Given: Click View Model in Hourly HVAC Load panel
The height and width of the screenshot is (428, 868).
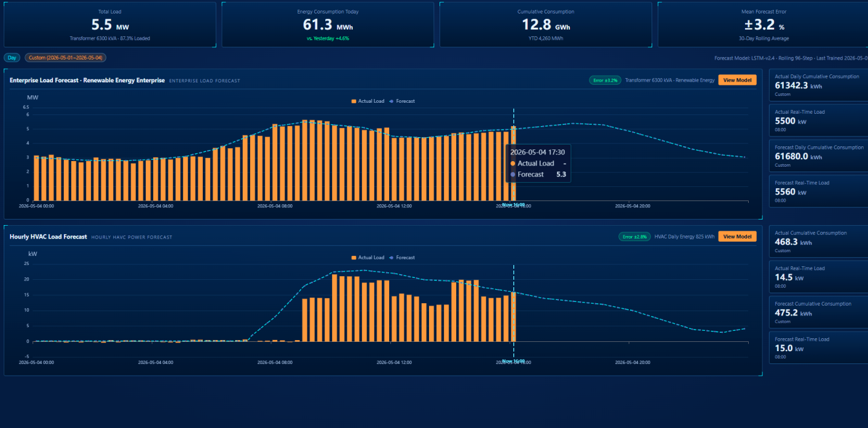Looking at the screenshot, I should (x=737, y=237).
